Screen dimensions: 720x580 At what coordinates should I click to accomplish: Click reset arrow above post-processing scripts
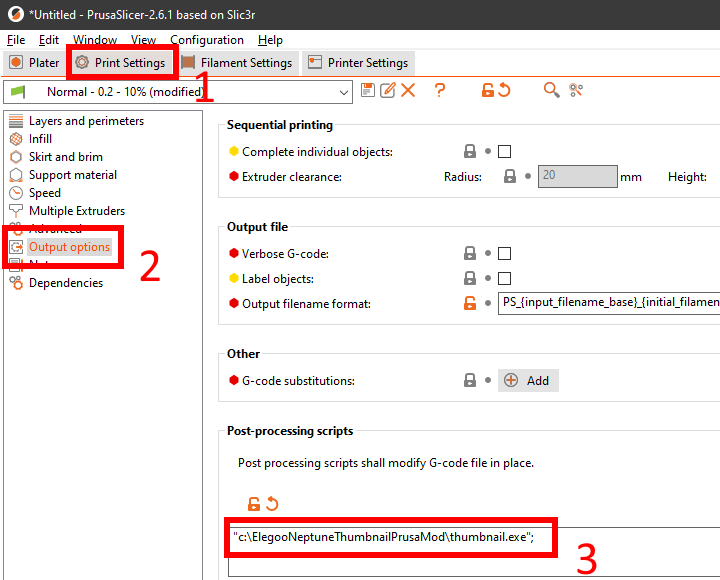coord(272,504)
